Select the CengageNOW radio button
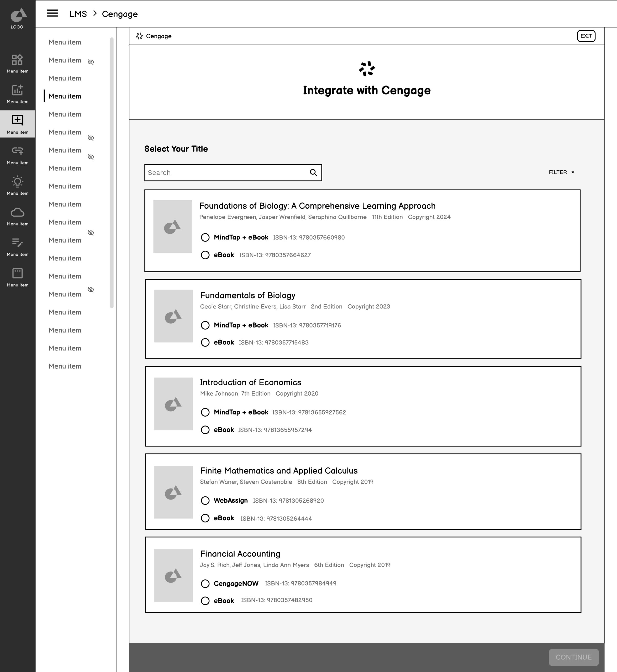 (205, 584)
